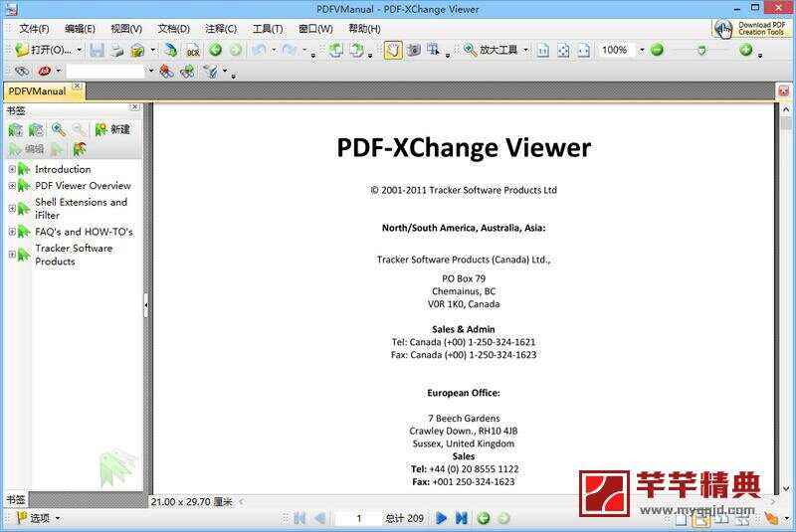
Task: Click the 打开(O) open button
Action: (43, 50)
